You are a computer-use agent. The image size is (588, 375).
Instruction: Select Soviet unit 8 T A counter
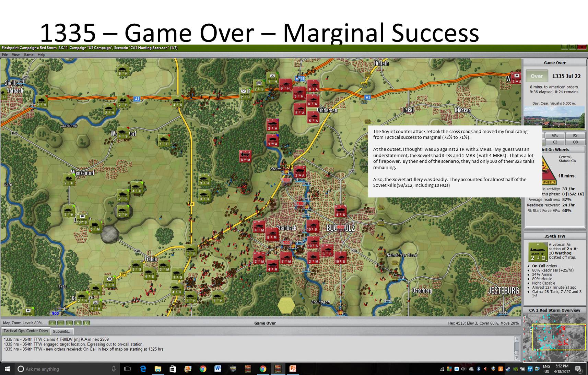click(x=313, y=100)
